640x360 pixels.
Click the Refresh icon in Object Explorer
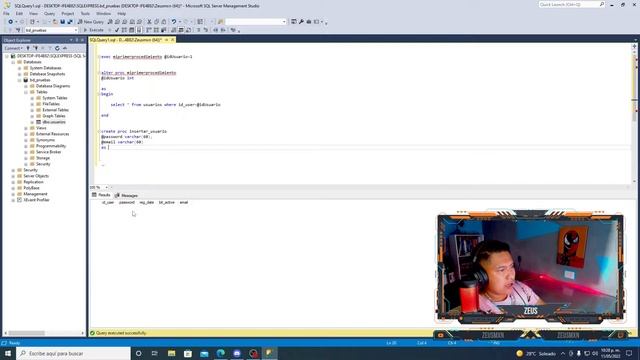pyautogui.click(x=57, y=48)
